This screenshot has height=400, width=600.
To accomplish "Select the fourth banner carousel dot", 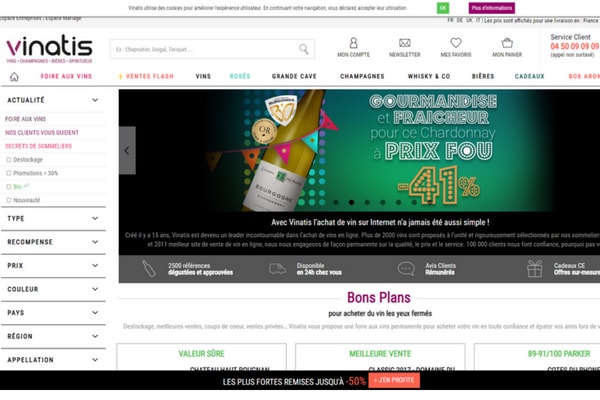I will (383, 202).
